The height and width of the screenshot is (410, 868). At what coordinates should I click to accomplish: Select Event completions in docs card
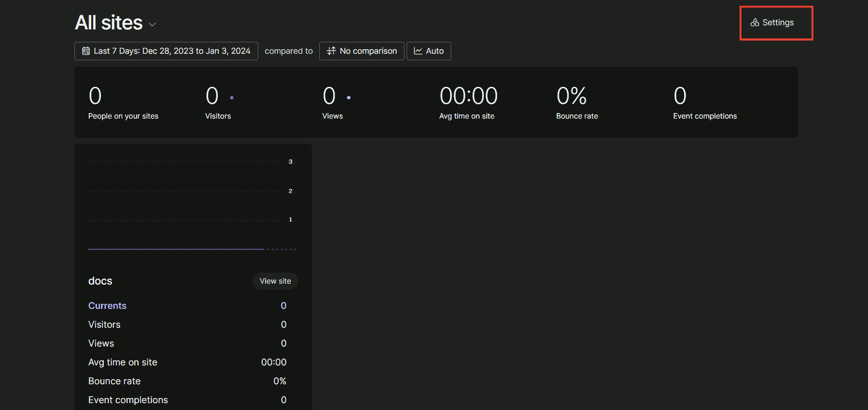(128, 400)
